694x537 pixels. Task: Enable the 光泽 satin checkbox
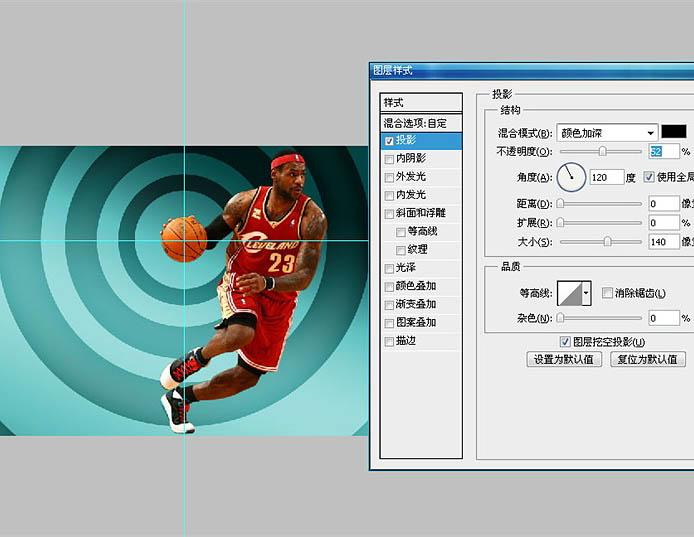coord(389,269)
